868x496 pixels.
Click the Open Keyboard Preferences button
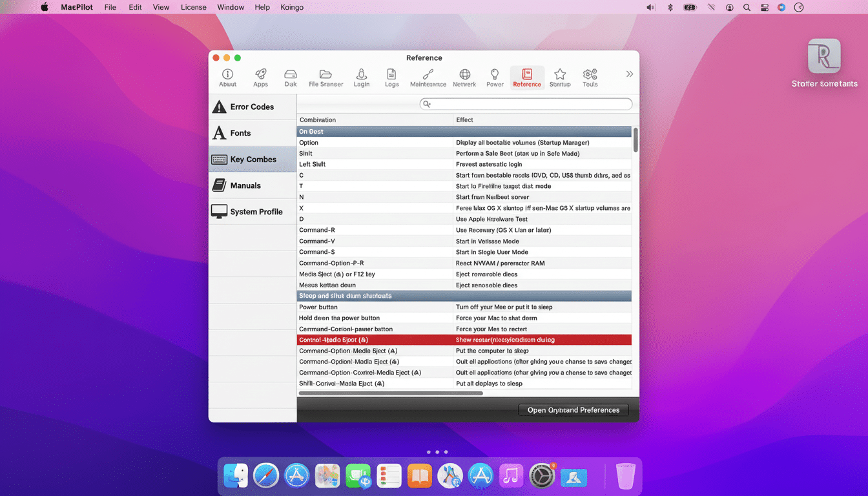[x=573, y=409]
